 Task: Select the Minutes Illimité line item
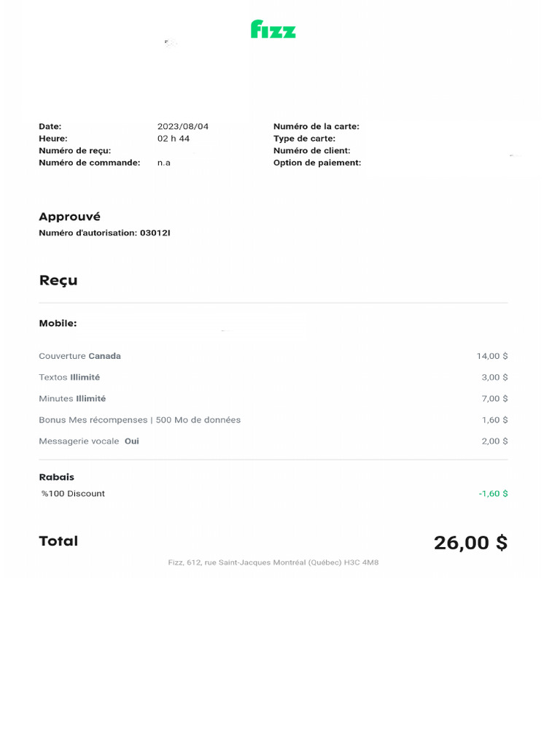(72, 398)
